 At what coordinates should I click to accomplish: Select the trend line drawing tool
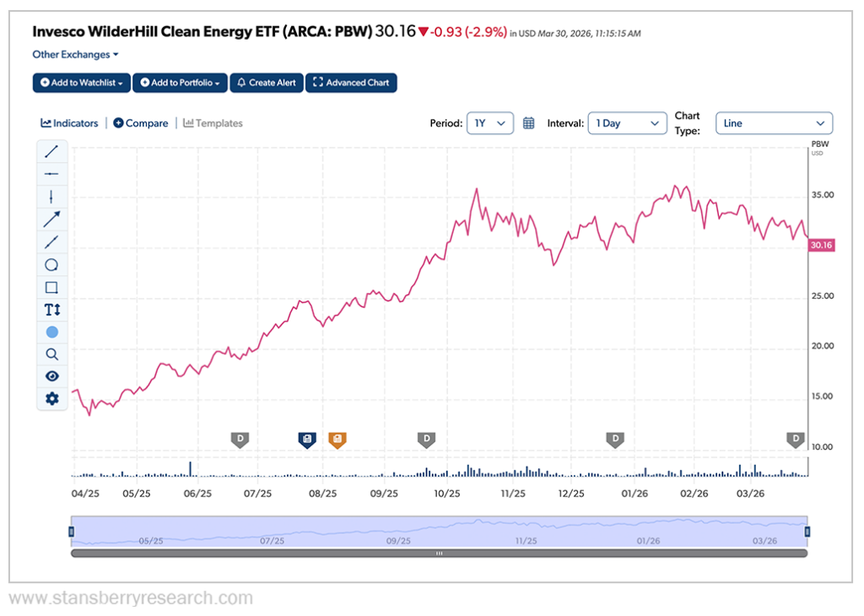pos(52,151)
